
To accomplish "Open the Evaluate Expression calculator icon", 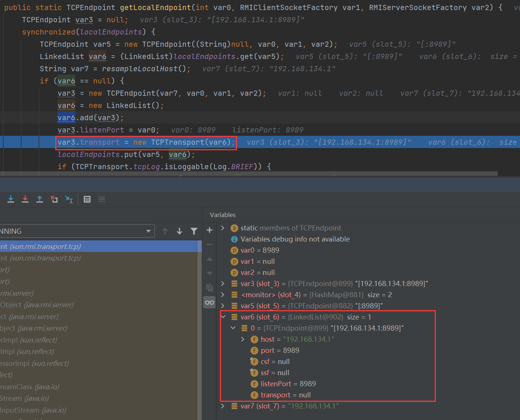I will coord(87,199).
